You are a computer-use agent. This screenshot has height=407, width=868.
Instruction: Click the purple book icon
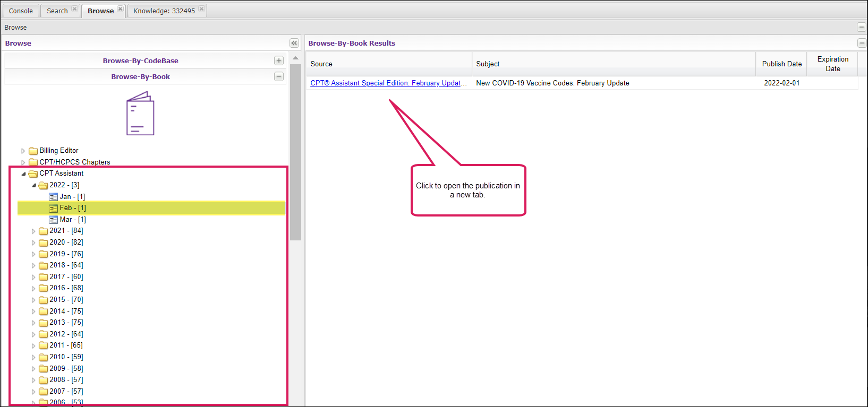click(x=140, y=114)
